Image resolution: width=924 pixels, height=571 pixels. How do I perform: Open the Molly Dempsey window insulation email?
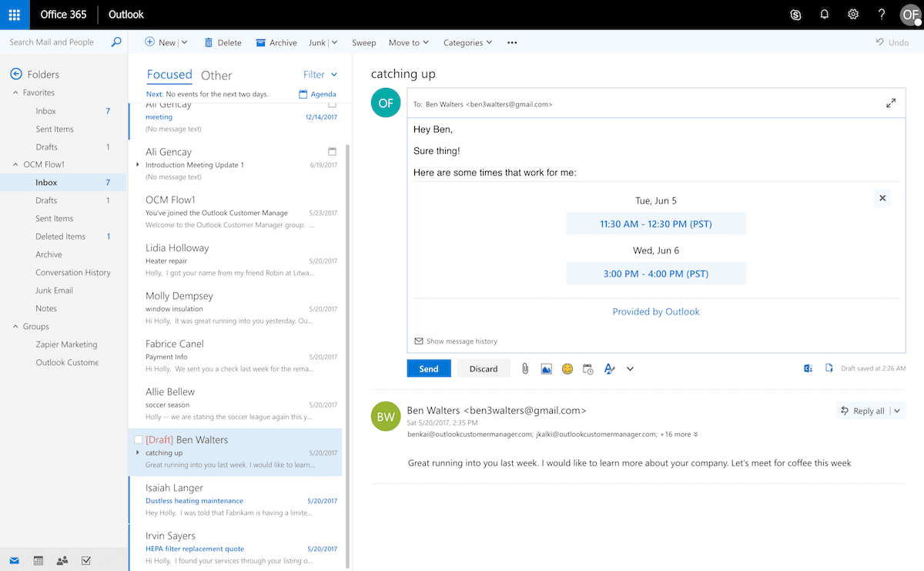point(236,307)
